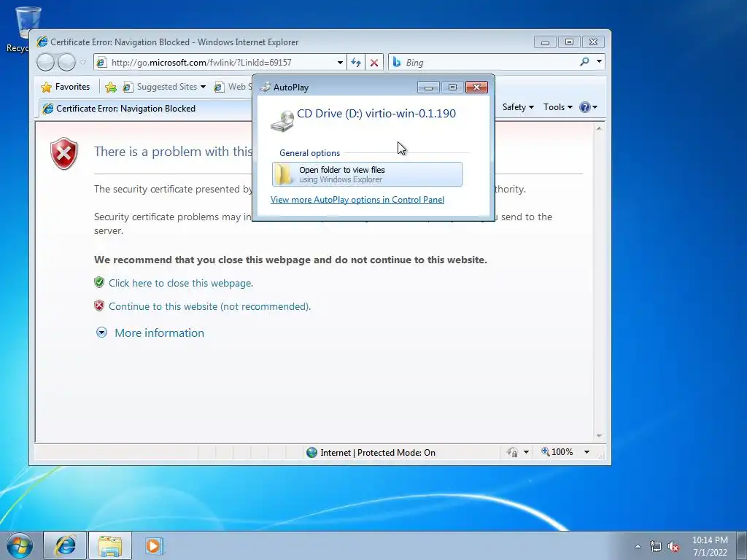The height and width of the screenshot is (560, 747).
Task: Click the status bar privacy lock icon
Action: pyautogui.click(x=513, y=452)
